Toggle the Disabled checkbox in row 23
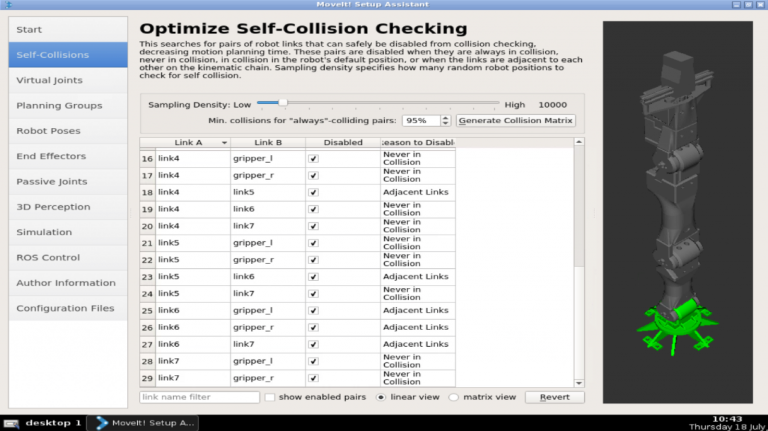 [x=313, y=277]
